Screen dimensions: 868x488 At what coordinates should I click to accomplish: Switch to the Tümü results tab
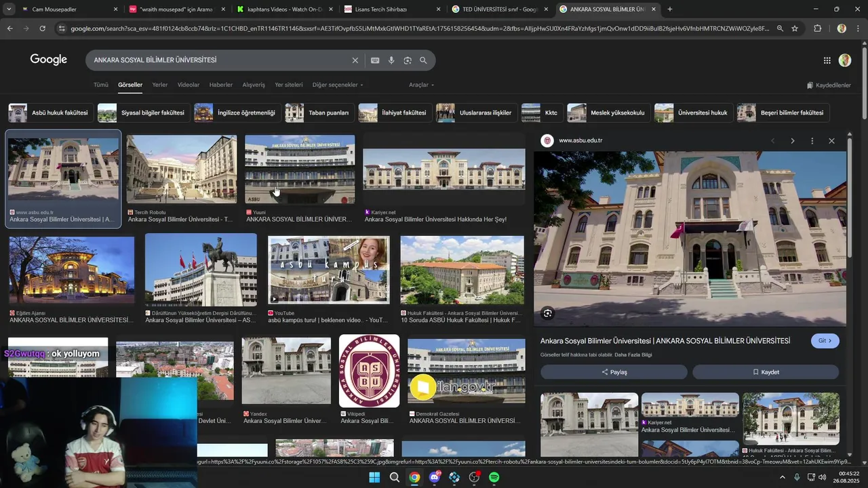[x=101, y=85]
